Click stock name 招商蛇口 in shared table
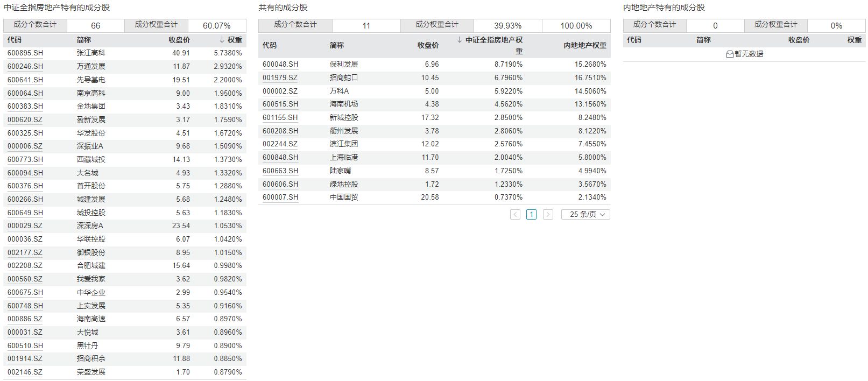This screenshot has height=381, width=868. pyautogui.click(x=344, y=77)
